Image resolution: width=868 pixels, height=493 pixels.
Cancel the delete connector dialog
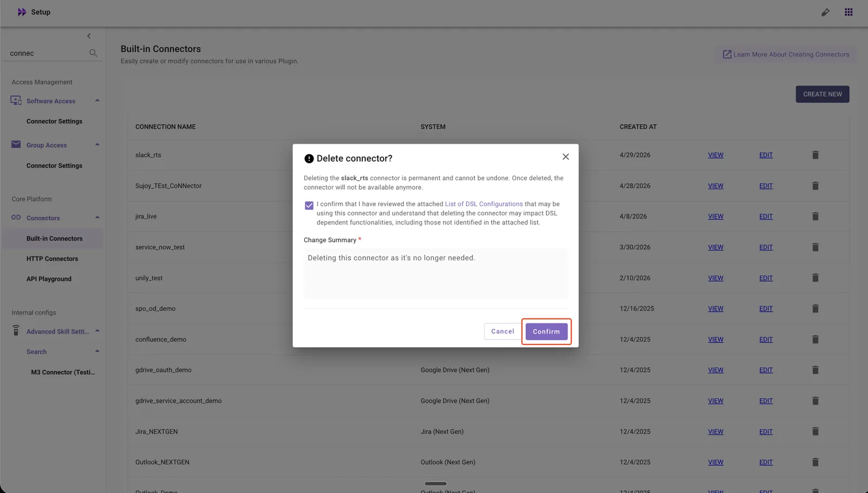(502, 331)
